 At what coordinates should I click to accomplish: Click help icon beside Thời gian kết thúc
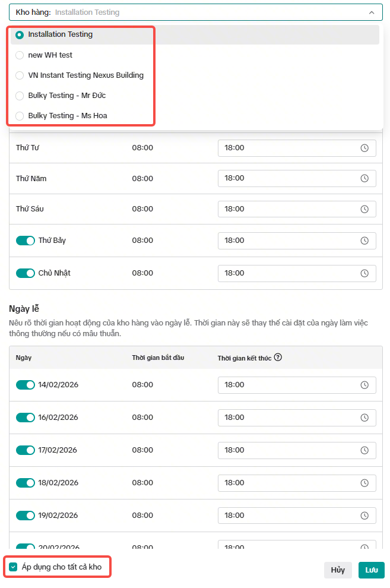point(277,358)
